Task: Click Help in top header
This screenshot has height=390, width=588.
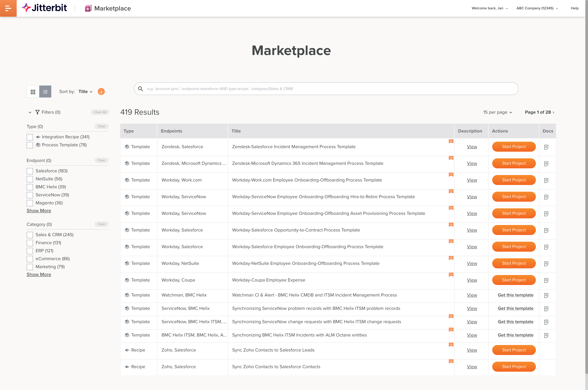Action: tap(575, 8)
